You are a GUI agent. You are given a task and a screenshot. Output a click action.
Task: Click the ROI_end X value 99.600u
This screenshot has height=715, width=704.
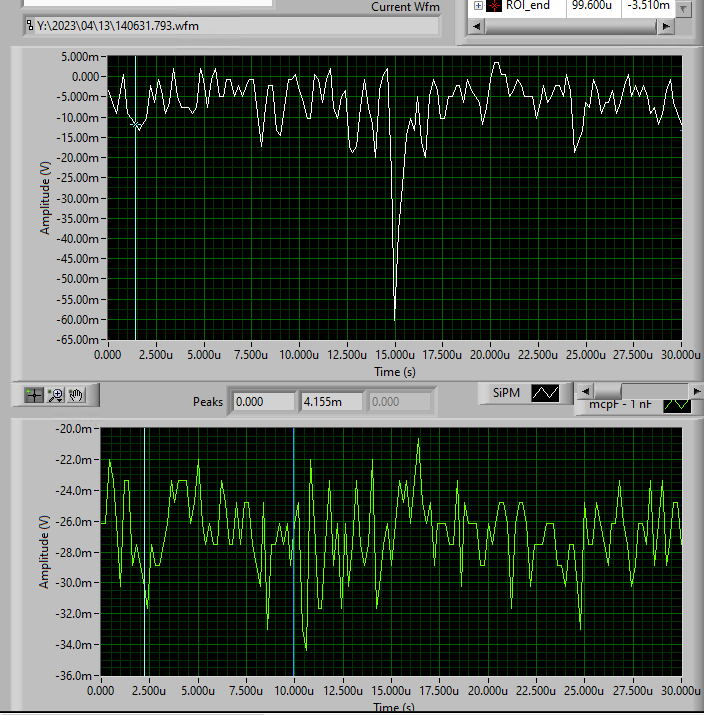click(x=592, y=5)
